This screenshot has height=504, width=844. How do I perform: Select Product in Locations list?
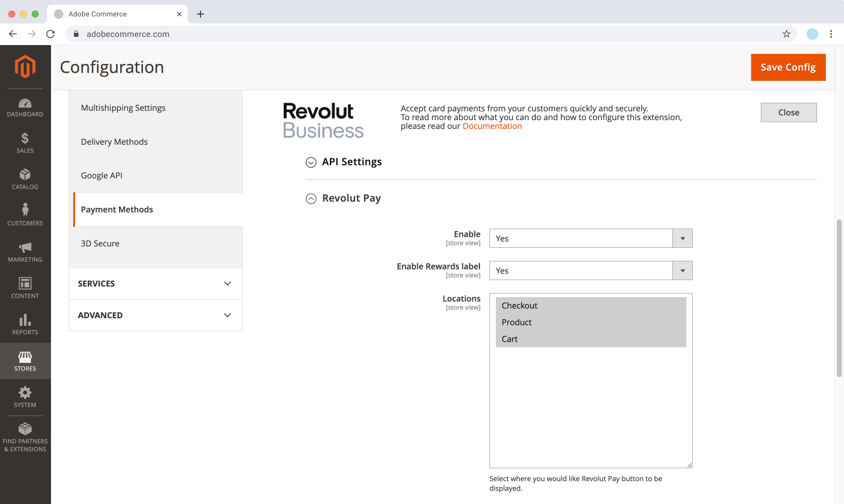coord(591,322)
